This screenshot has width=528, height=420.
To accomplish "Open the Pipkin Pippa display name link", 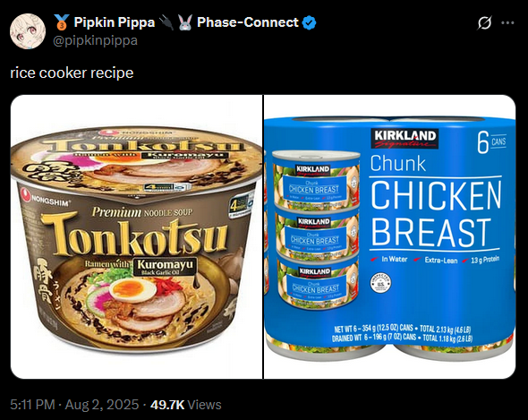I will pyautogui.click(x=115, y=22).
